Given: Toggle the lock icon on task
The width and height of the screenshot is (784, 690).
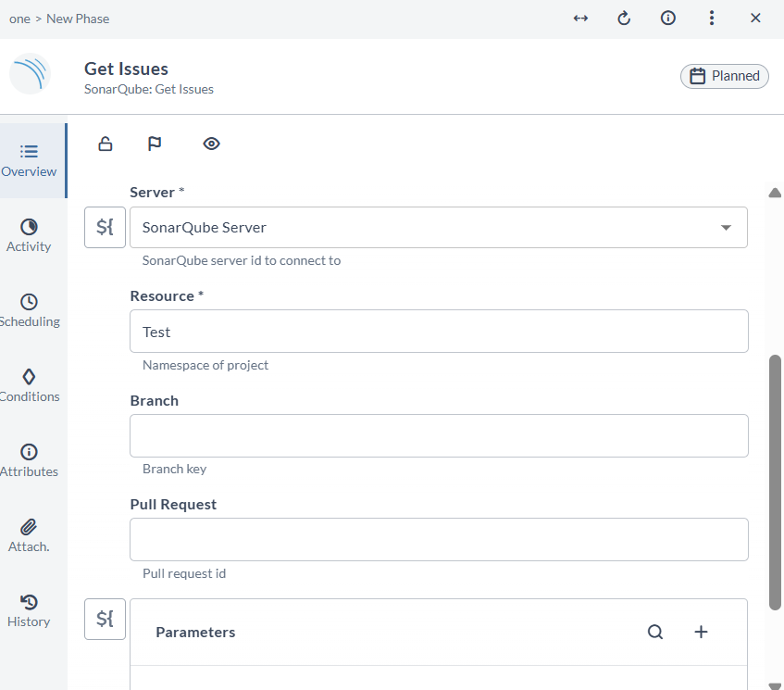Looking at the screenshot, I should click(x=106, y=144).
